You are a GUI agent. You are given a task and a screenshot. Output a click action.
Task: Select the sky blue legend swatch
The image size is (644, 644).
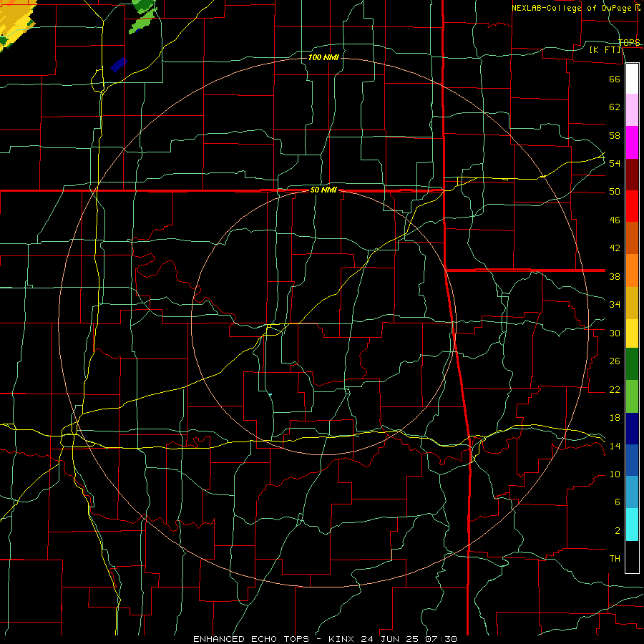coord(632,492)
